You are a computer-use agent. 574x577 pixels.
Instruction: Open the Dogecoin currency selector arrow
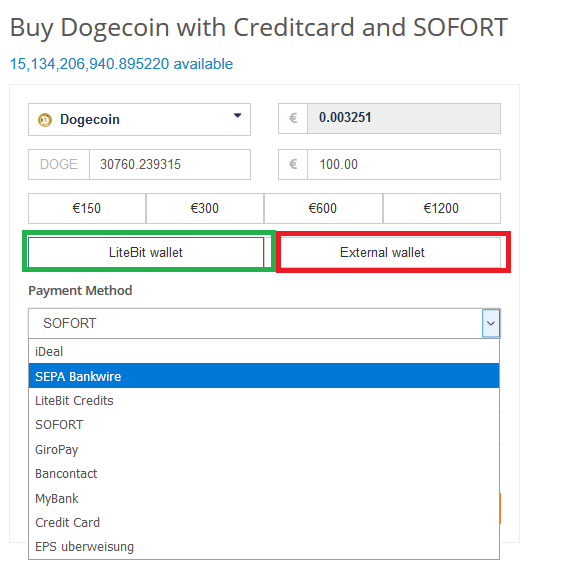[237, 116]
